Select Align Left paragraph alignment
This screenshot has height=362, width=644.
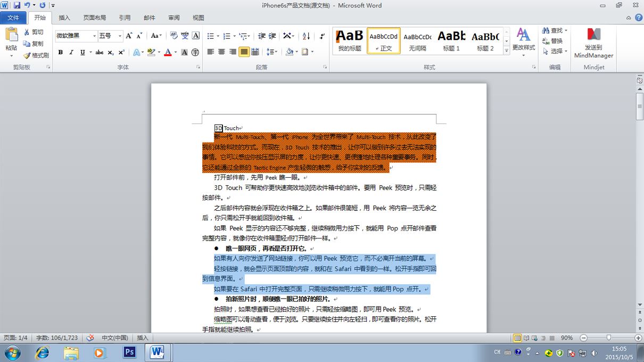pos(211,52)
